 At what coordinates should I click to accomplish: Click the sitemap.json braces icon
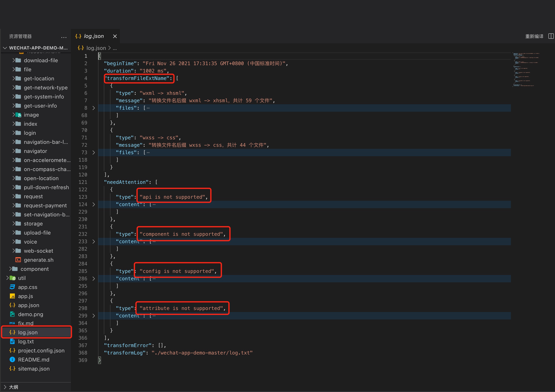pos(12,369)
